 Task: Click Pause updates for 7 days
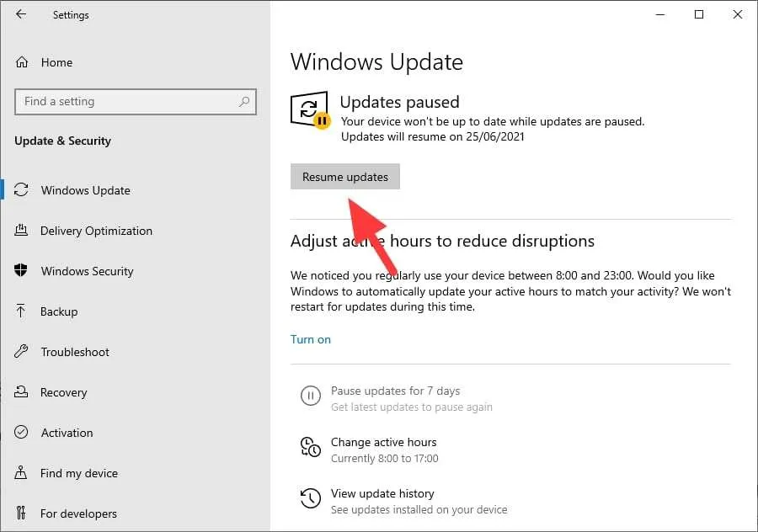point(396,391)
